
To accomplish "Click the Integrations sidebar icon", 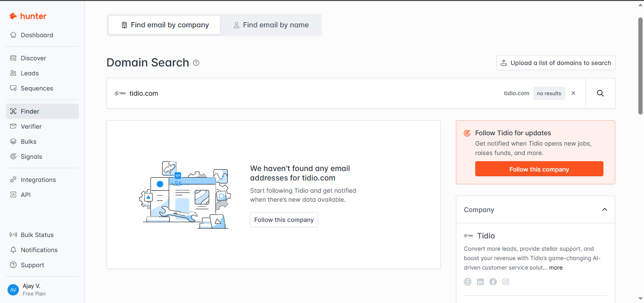I will point(13,180).
